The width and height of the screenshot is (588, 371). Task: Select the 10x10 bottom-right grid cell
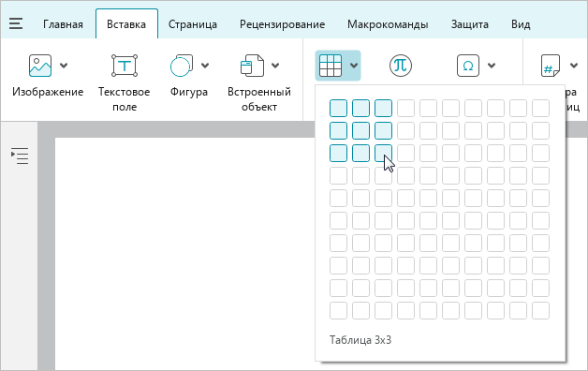(x=540, y=311)
